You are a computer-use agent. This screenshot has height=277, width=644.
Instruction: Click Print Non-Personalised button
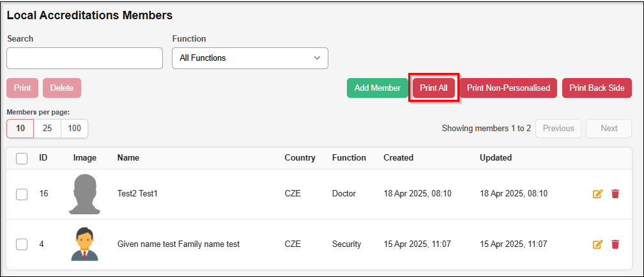(x=508, y=88)
